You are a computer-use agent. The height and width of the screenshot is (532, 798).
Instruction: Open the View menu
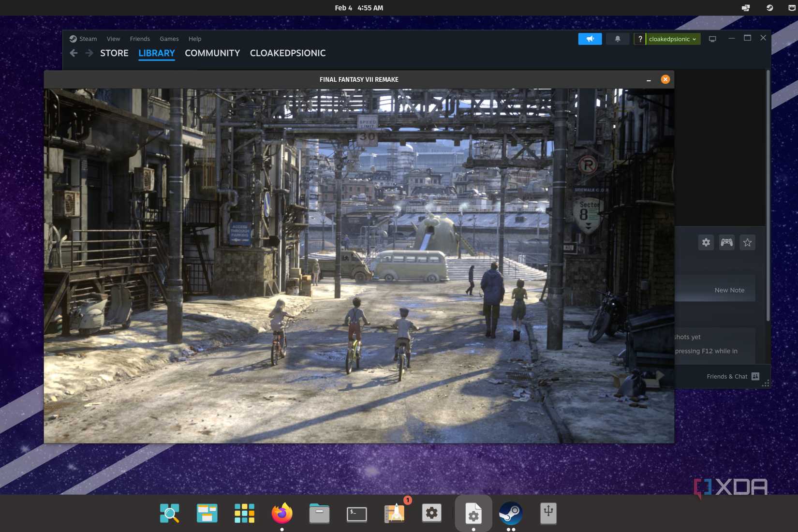tap(113, 39)
